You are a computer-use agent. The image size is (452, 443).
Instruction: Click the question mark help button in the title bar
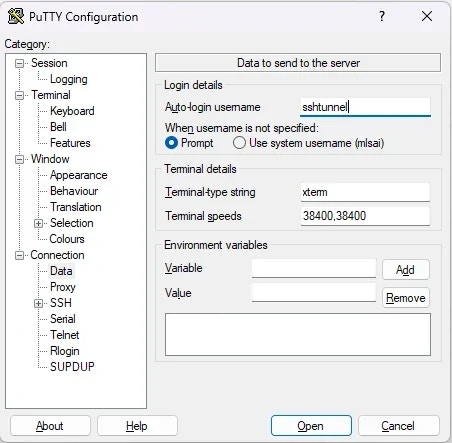point(382,16)
